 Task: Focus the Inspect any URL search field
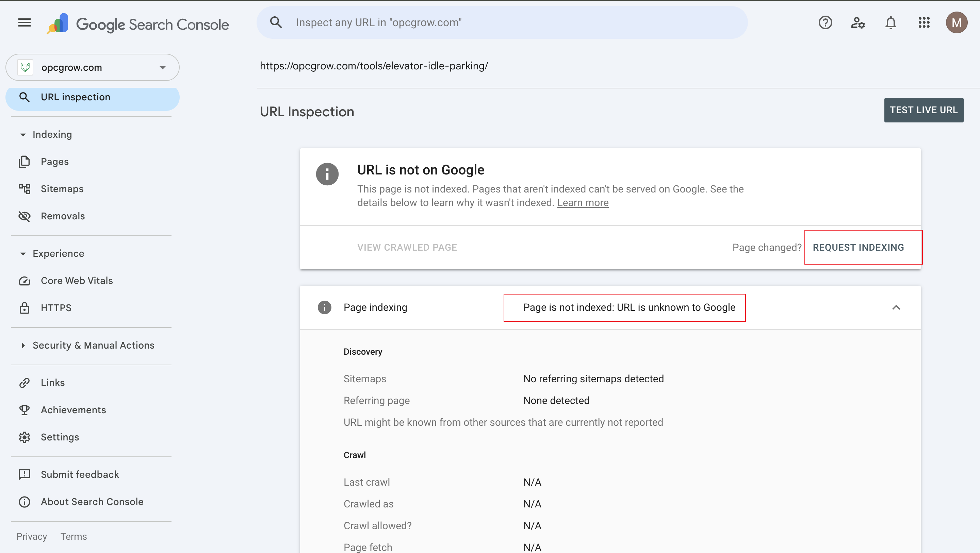point(502,22)
